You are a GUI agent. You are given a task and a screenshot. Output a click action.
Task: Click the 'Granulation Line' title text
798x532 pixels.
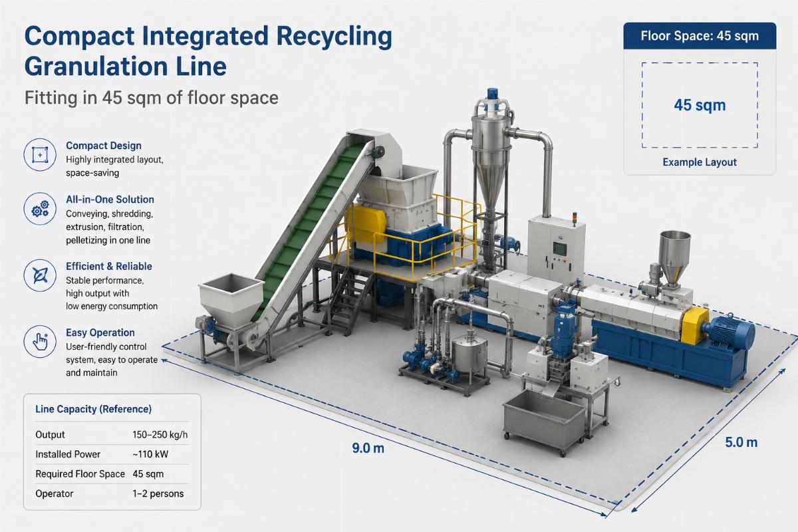pos(125,68)
